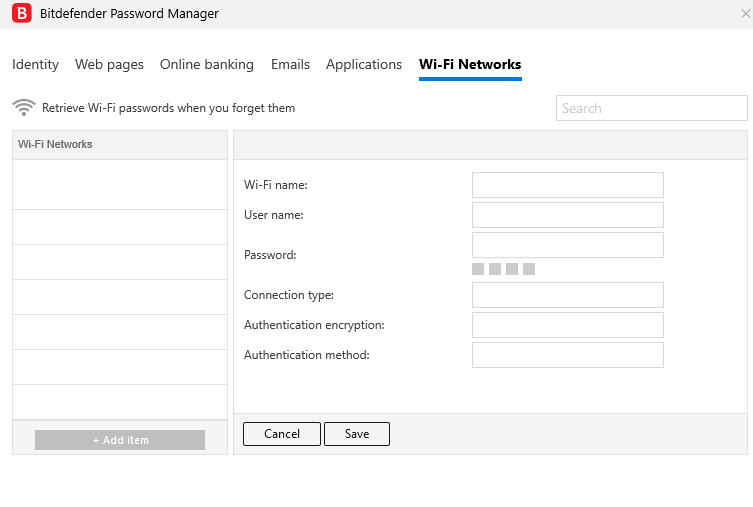
Task: Click the Authentication method field
Action: 567,355
